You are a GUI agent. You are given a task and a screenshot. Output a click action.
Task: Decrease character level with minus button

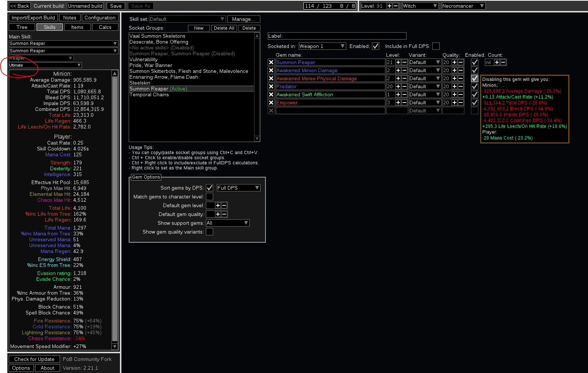[396, 6]
